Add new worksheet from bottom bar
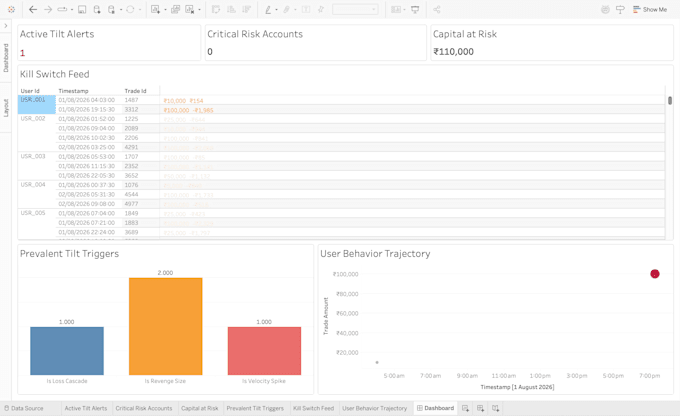The image size is (680, 416). [x=465, y=408]
